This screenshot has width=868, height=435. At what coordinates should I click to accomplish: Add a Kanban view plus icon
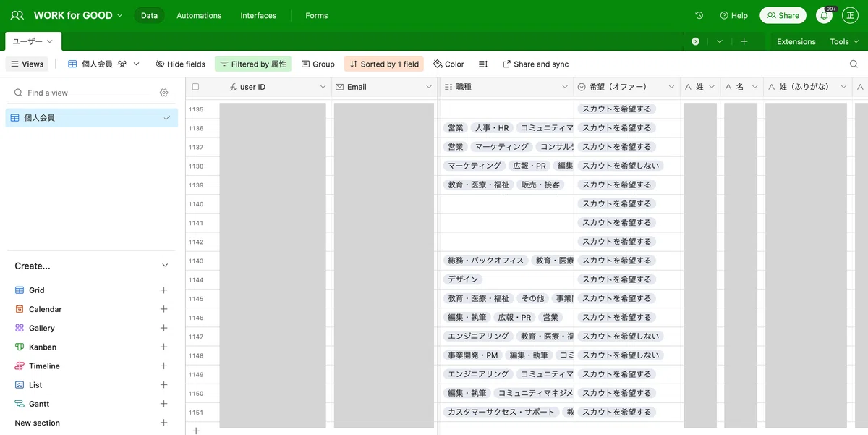pyautogui.click(x=164, y=347)
